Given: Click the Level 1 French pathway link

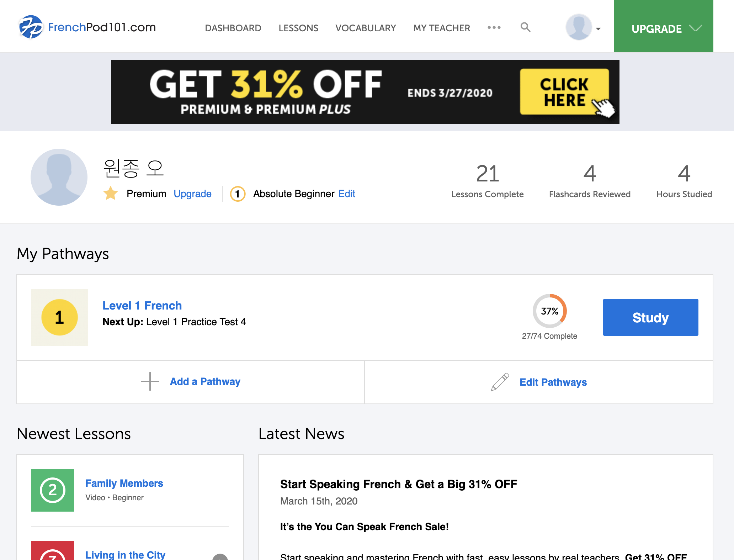Looking at the screenshot, I should point(142,305).
